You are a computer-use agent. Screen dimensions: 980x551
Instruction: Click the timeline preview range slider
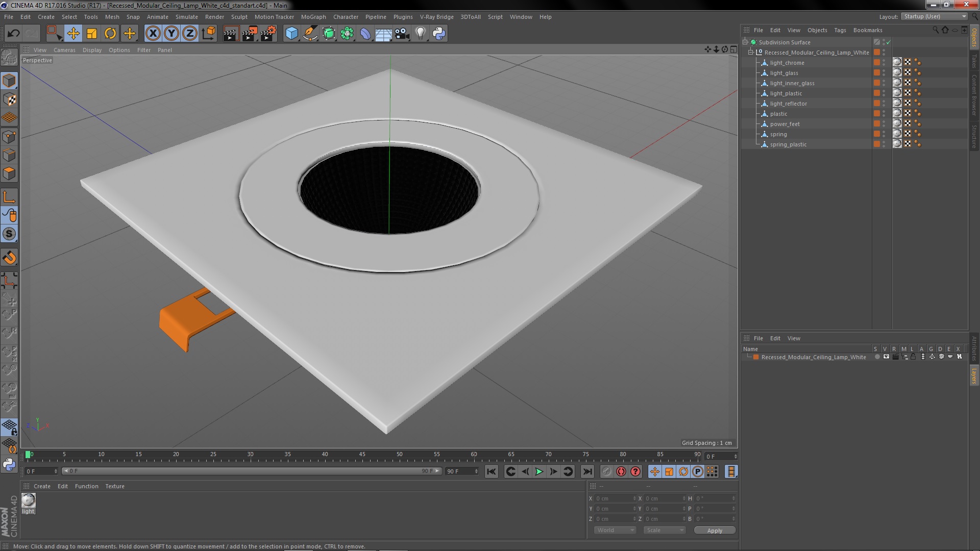pos(252,471)
